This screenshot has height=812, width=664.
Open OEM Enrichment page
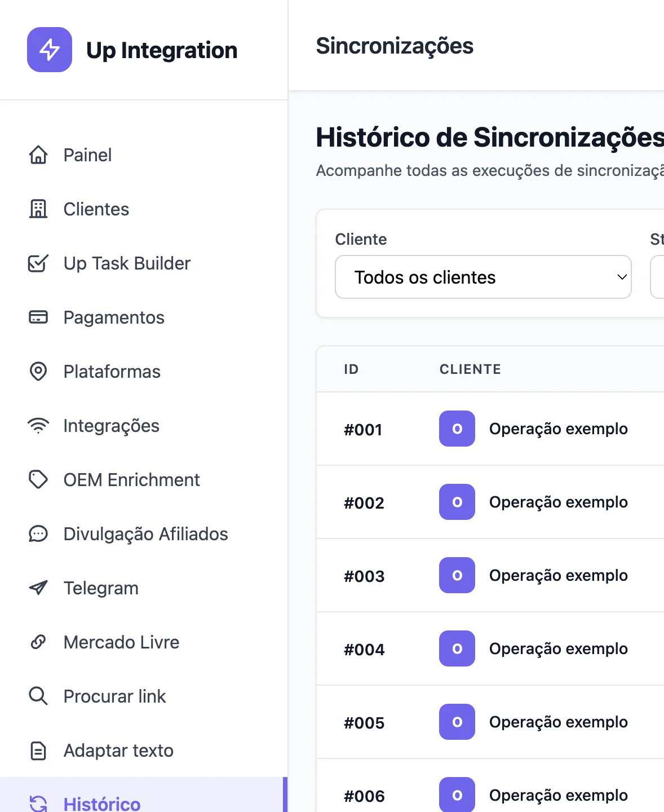[x=144, y=479]
